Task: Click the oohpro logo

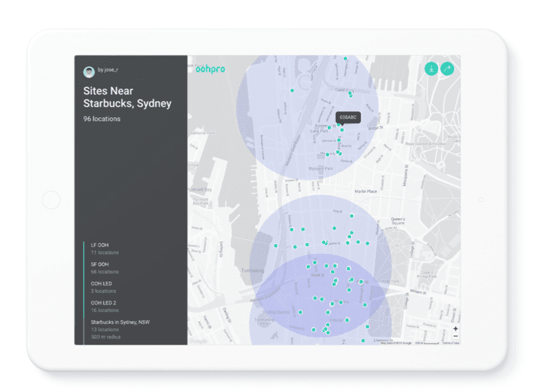Action: 210,69
